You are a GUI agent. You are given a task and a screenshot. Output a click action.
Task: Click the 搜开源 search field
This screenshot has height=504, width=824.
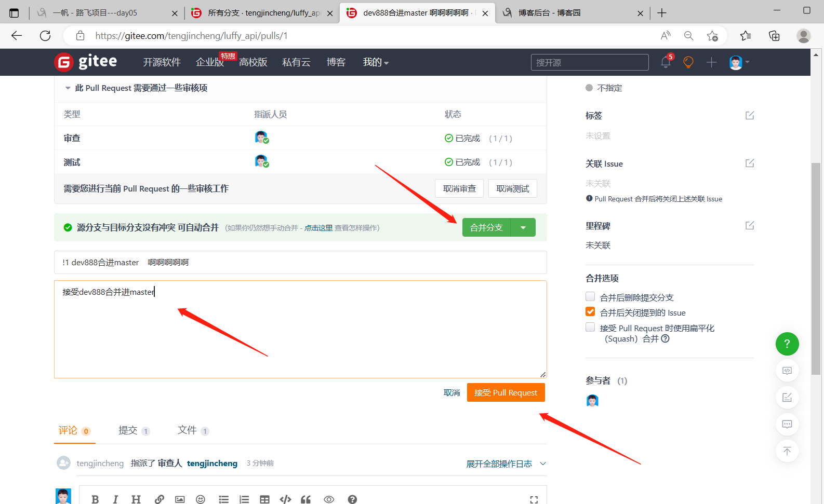pos(590,62)
